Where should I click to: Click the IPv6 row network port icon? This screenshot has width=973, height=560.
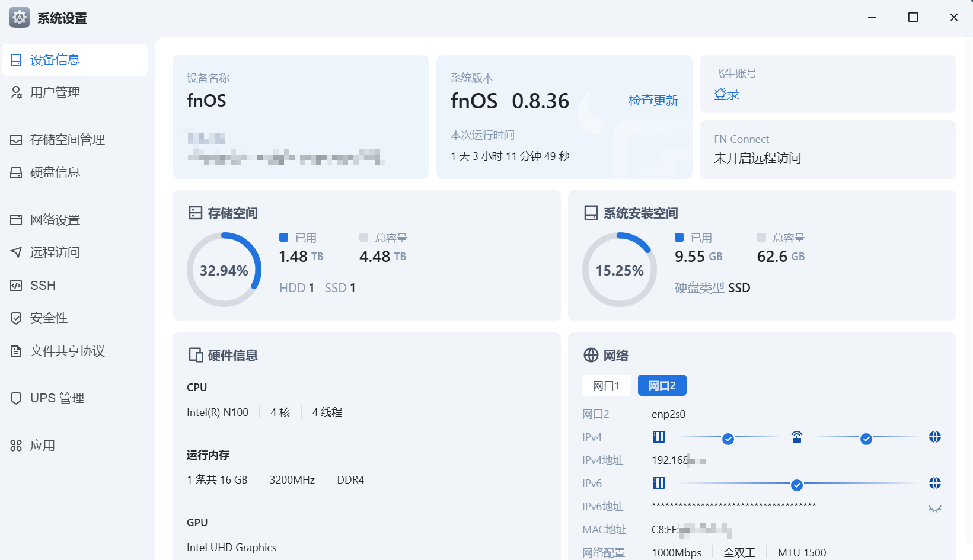659,483
